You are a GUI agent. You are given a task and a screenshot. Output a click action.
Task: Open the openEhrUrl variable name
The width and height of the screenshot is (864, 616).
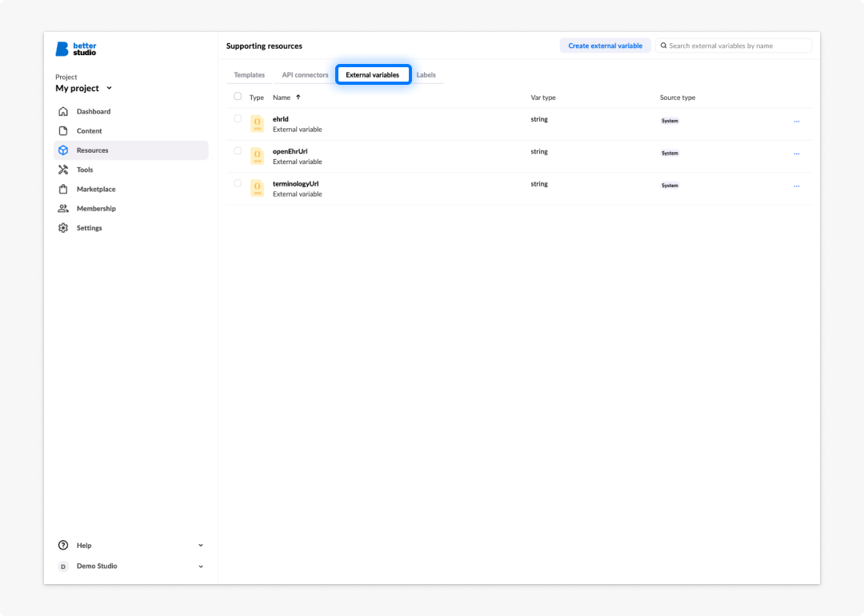[290, 151]
